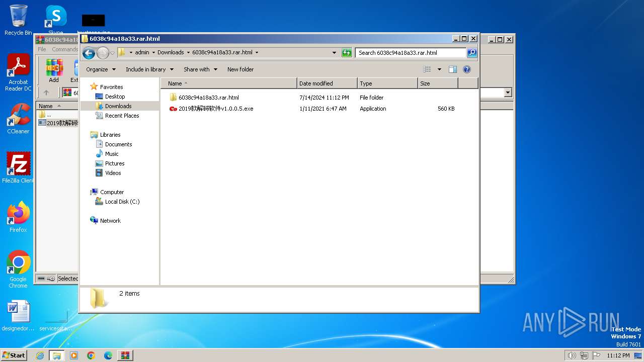Open the address bar history dropdown
The height and width of the screenshot is (362, 644).
point(334,52)
